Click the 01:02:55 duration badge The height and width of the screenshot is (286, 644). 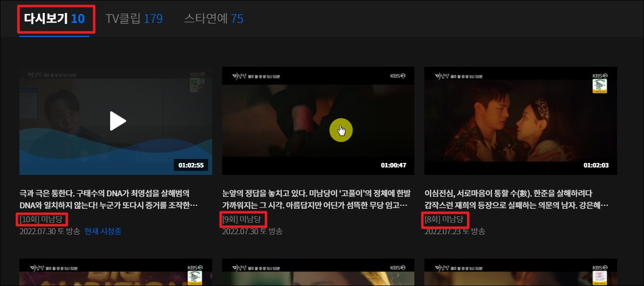click(191, 165)
